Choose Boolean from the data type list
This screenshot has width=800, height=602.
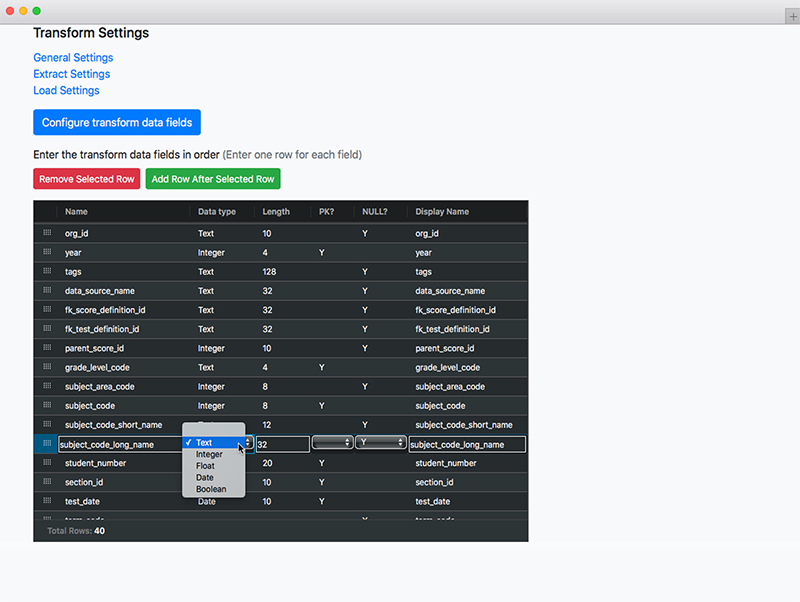click(x=211, y=490)
